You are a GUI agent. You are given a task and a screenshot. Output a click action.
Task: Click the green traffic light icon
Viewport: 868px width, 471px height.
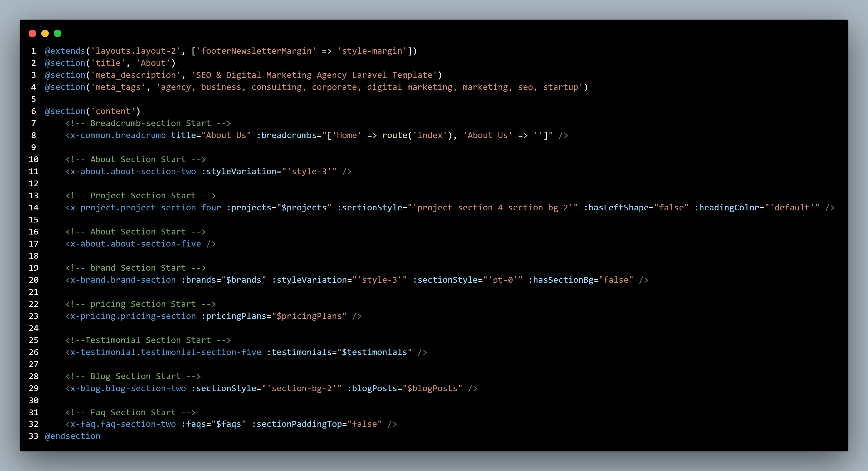tap(57, 33)
